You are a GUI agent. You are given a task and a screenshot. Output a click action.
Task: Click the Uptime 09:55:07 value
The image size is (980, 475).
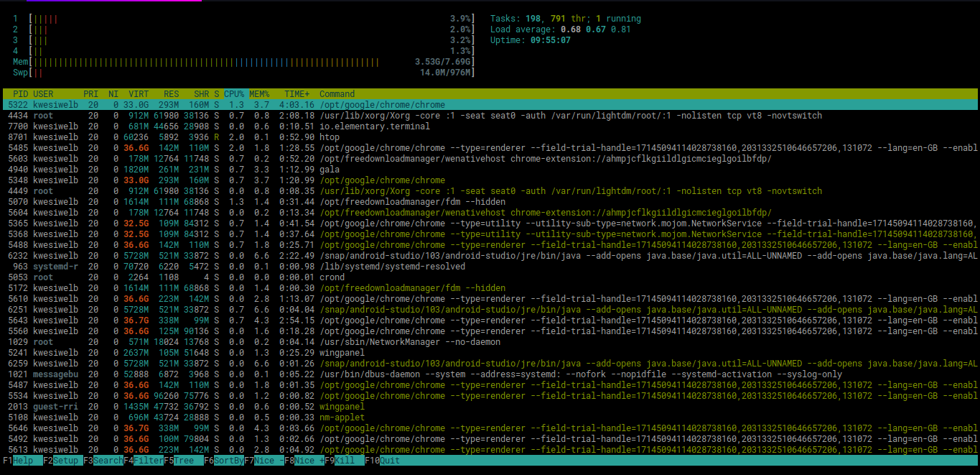coord(551,40)
